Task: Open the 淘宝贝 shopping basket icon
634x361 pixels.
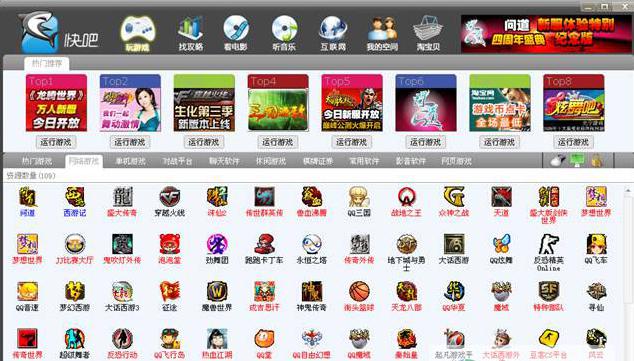Action: (x=428, y=29)
